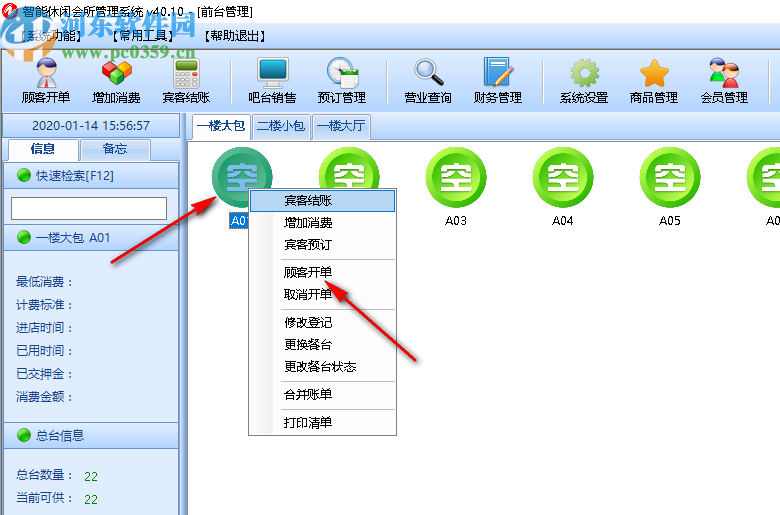This screenshot has height=515, width=780.
Task: Click green dot beside 一楼大包 A01
Action: click(24, 237)
